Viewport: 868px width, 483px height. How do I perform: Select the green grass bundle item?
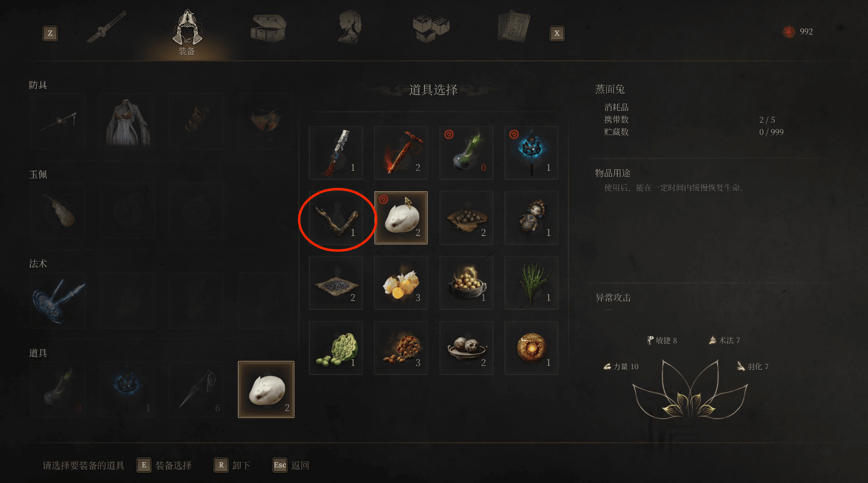pos(531,283)
